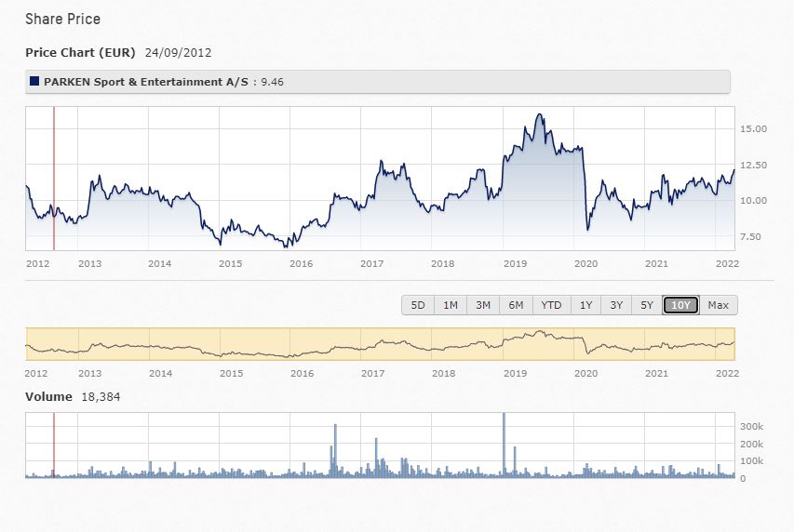Switch chart to 1M range

pos(451,305)
